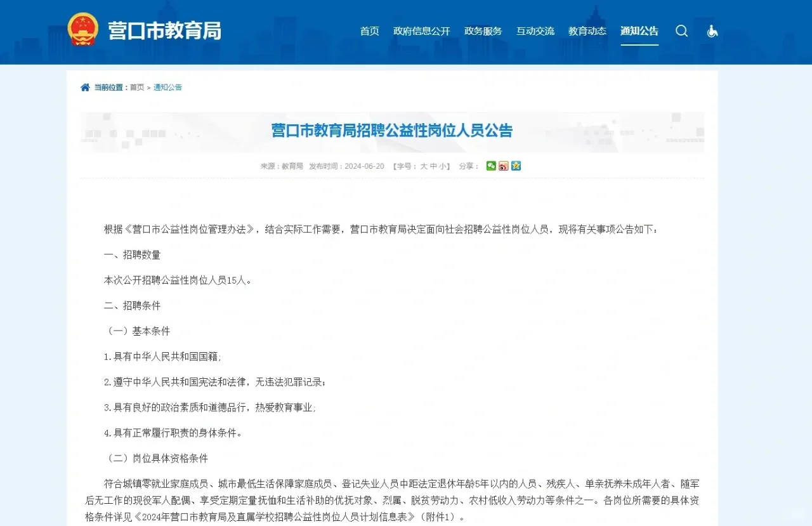
Task: Open the 教育动态 menu
Action: (x=587, y=31)
